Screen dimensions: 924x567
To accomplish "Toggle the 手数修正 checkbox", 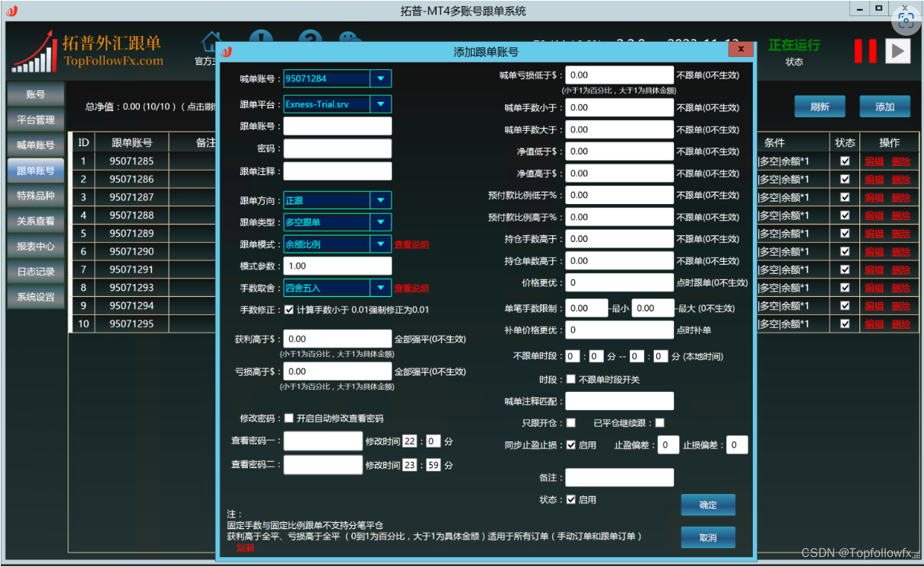I will click(289, 310).
